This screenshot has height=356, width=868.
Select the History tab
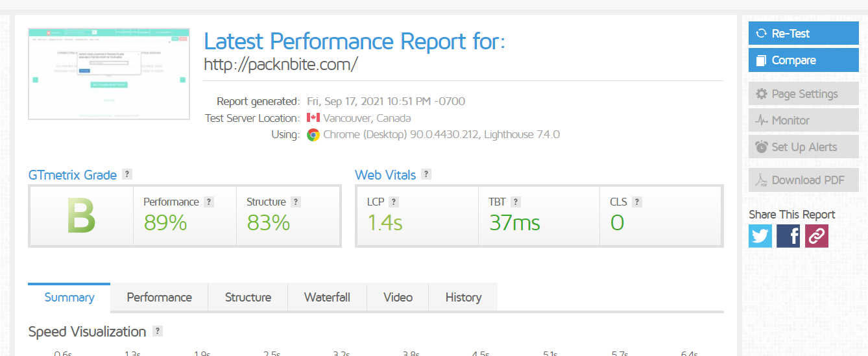(463, 298)
